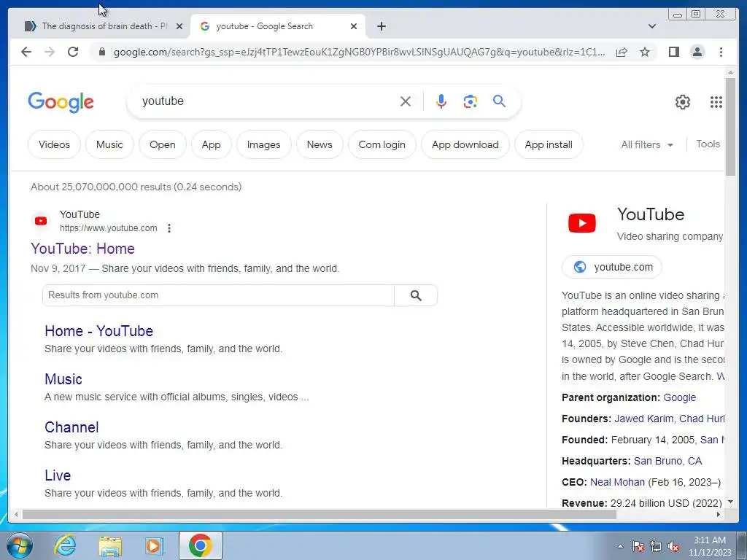Share this page from the address bar
The width and height of the screenshot is (747, 560).
click(622, 52)
